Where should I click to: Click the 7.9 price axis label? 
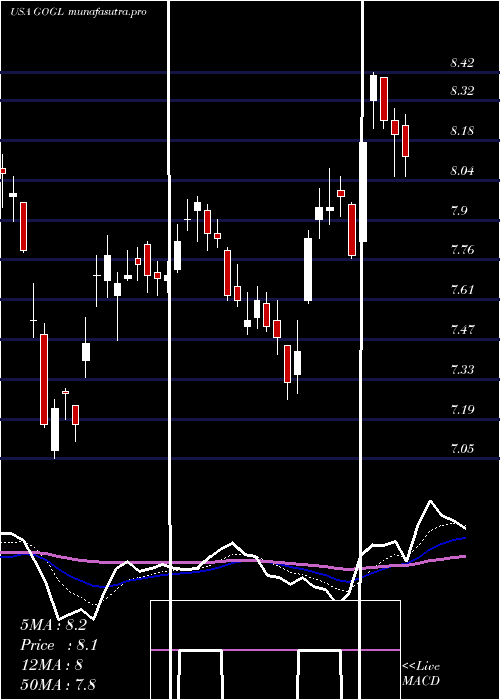[x=458, y=211]
